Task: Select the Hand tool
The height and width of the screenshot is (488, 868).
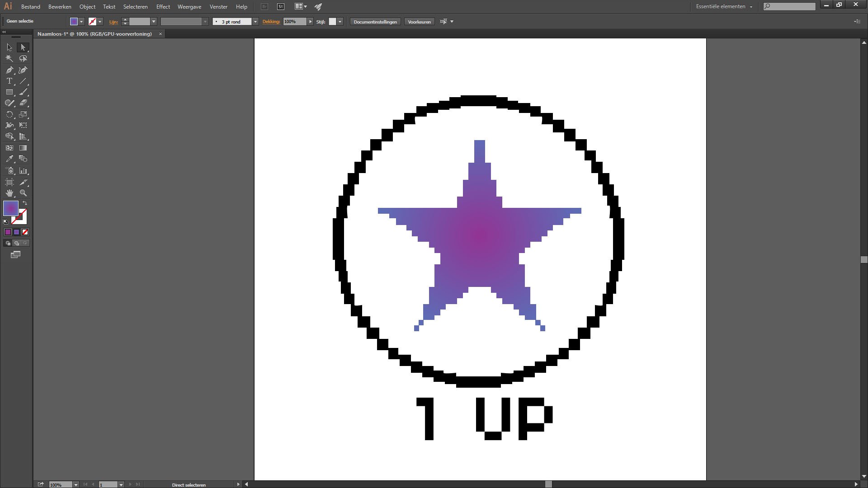Action: [x=9, y=193]
